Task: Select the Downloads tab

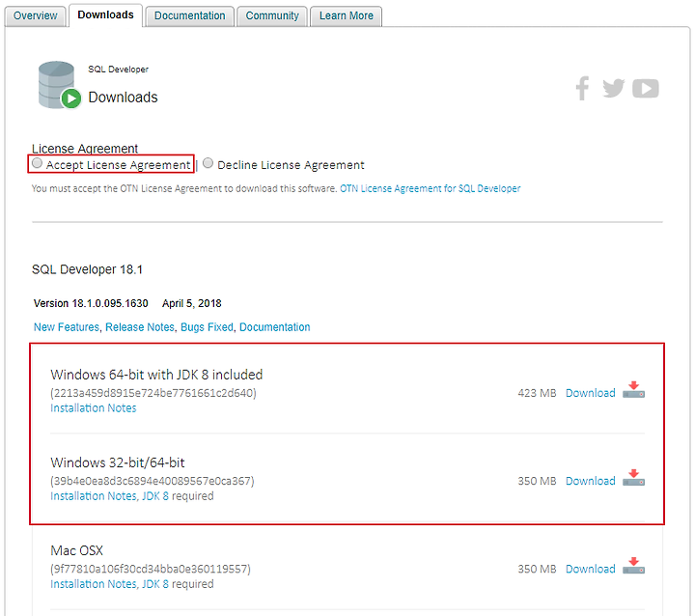Action: click(105, 15)
